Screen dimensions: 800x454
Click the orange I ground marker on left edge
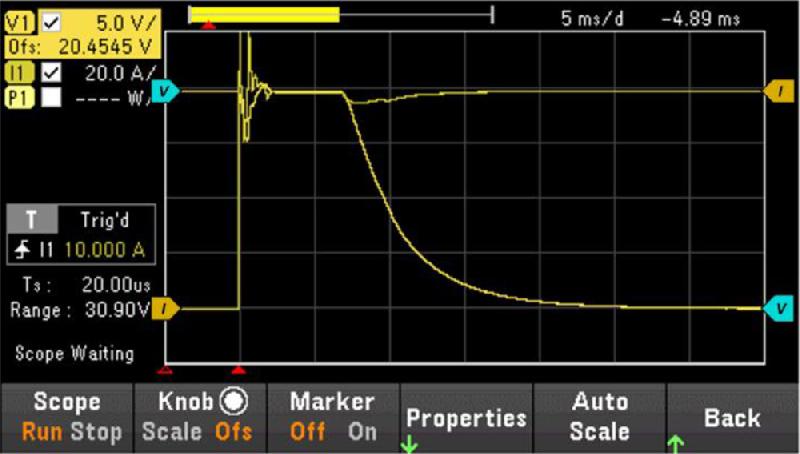167,309
